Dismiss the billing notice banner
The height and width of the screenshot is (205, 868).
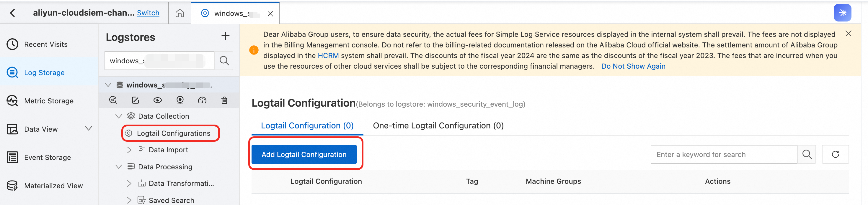pos(849,33)
